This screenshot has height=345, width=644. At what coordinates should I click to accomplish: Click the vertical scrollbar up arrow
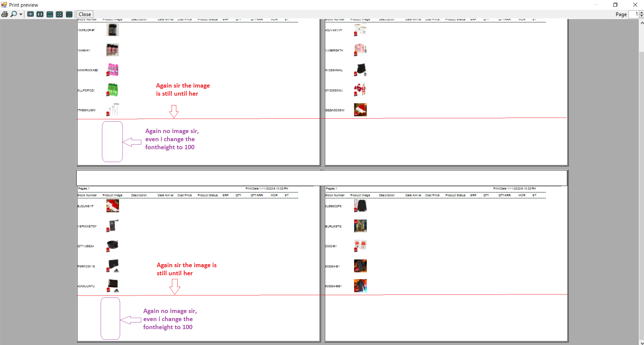click(x=641, y=23)
